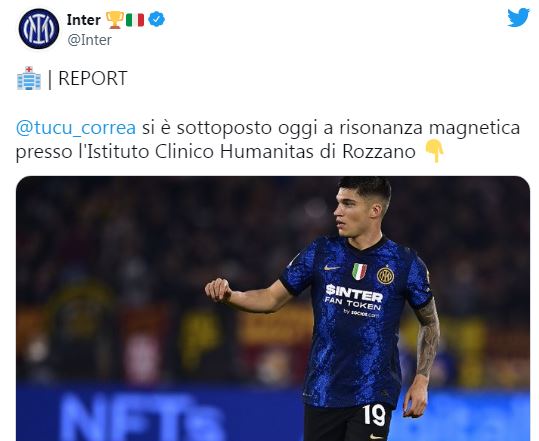Viewport: 539px width, 441px height.
Task: Click the words 'risonanza magnetica' in tweet
Action: tap(430, 128)
